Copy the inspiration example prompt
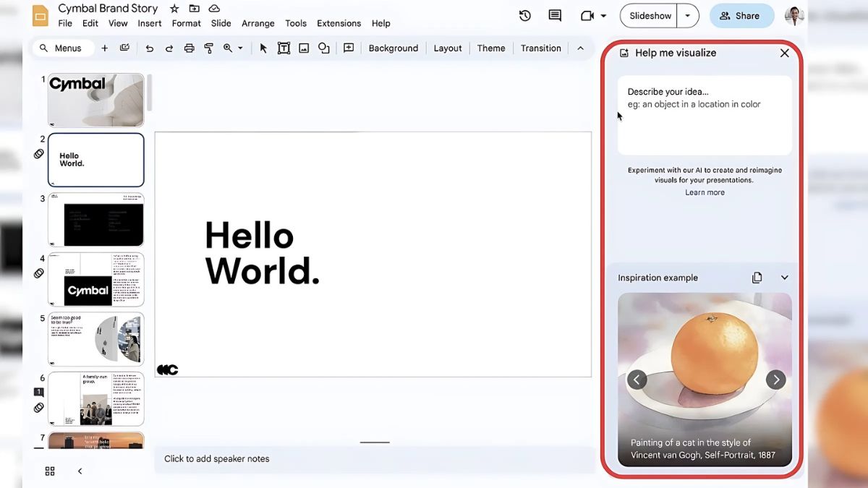868x488 pixels. point(757,278)
